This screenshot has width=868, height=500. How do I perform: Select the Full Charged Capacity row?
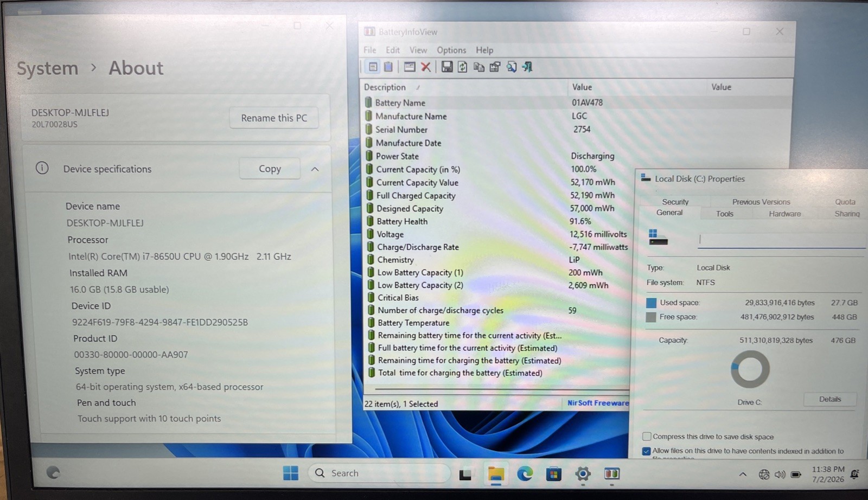[496, 196]
